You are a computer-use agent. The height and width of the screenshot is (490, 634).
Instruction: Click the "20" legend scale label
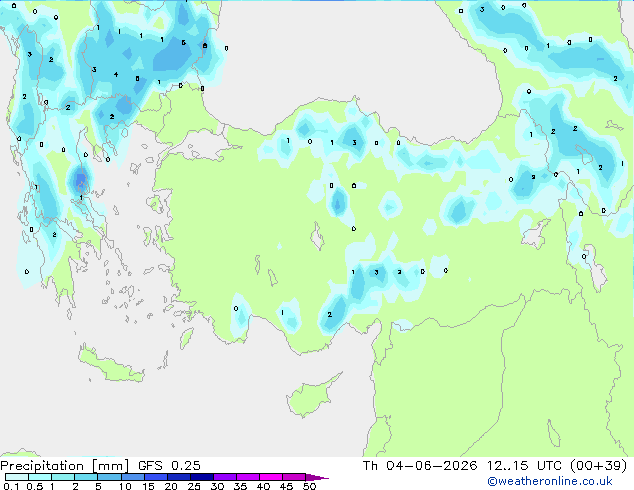pos(171,486)
